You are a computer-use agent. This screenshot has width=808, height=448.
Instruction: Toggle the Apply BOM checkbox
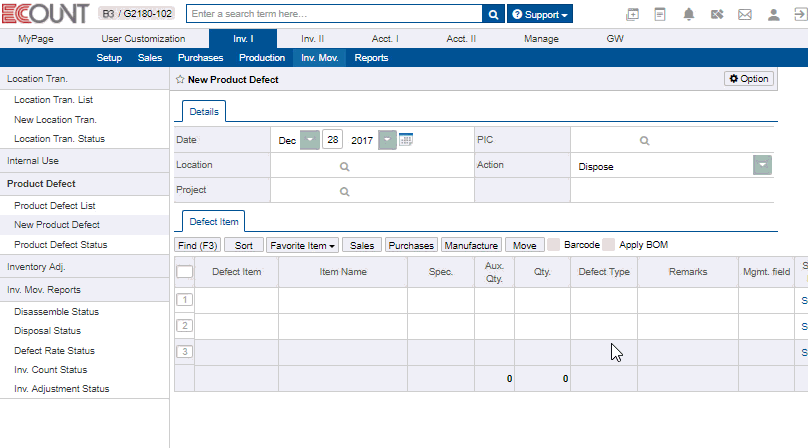pyautogui.click(x=609, y=245)
